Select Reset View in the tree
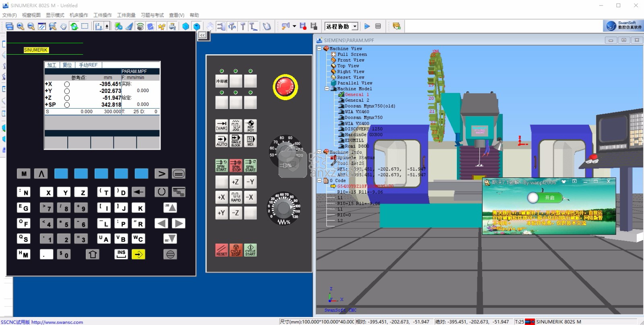Viewport: 644px width, 325px height. (351, 77)
